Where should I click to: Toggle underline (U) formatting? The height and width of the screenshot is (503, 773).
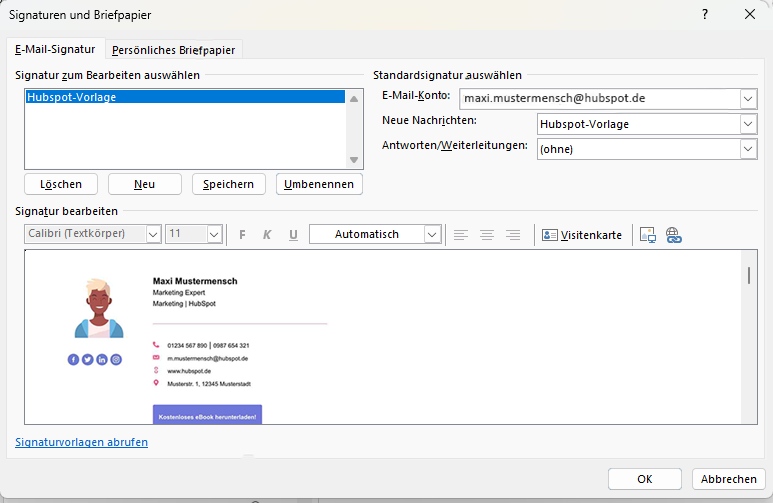pyautogui.click(x=293, y=235)
